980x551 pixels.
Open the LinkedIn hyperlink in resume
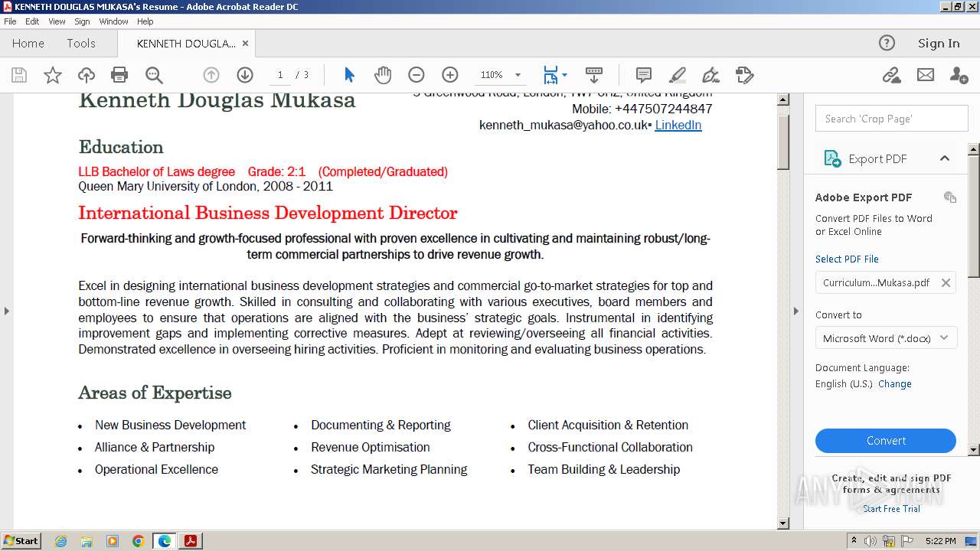click(678, 125)
